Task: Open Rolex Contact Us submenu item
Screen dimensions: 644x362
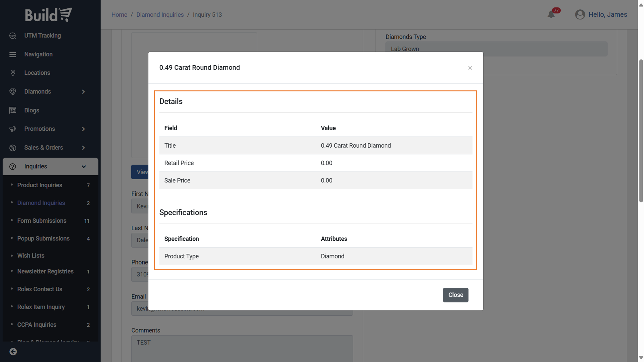Action: coord(40,289)
